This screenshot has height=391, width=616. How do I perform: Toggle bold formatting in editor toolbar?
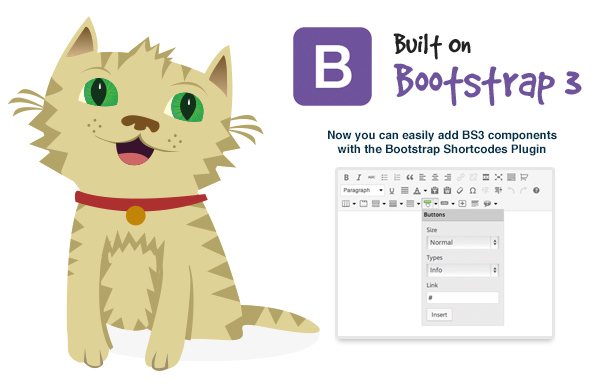(x=346, y=177)
